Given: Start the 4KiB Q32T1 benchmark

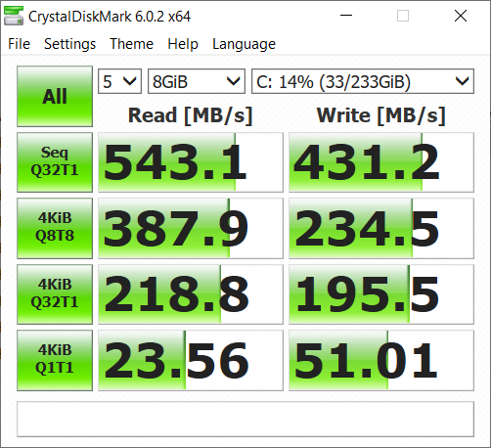Looking at the screenshot, I should (55, 294).
